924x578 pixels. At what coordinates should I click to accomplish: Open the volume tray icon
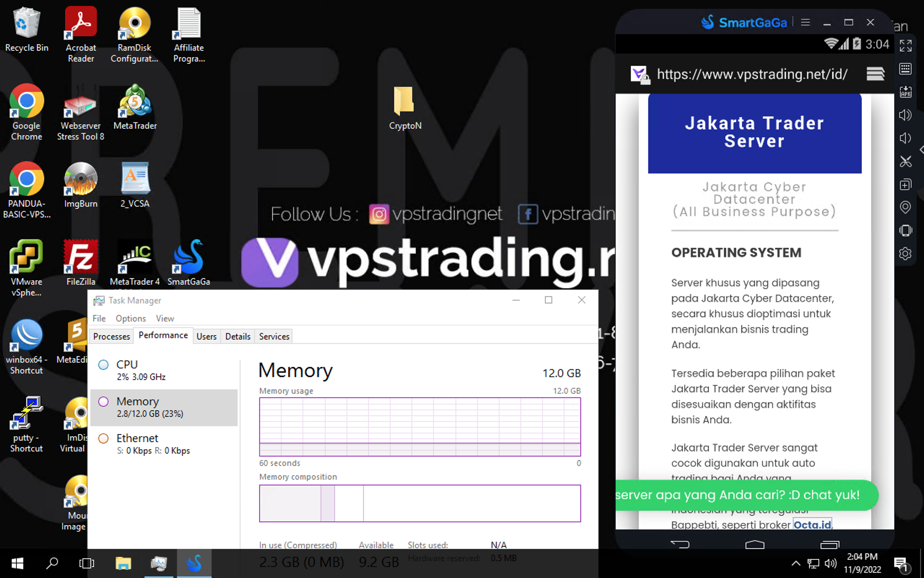[x=831, y=564]
